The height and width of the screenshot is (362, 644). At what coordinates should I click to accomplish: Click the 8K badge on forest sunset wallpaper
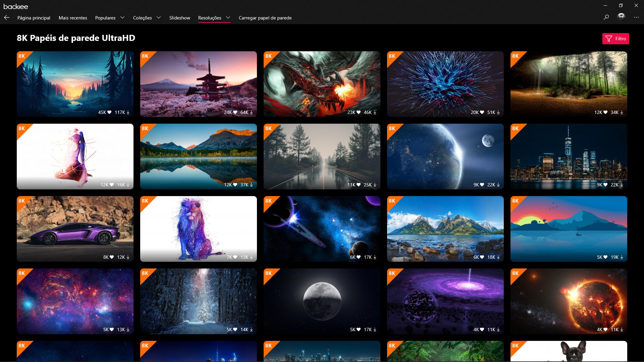[22, 56]
